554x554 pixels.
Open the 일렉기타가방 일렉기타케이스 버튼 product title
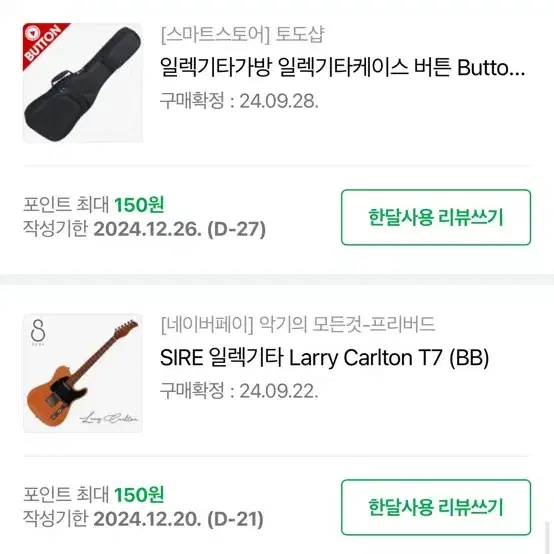[x=342, y=67]
